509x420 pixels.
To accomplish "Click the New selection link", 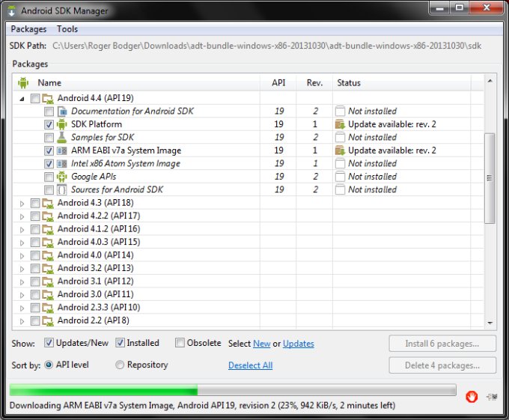I will [262, 344].
